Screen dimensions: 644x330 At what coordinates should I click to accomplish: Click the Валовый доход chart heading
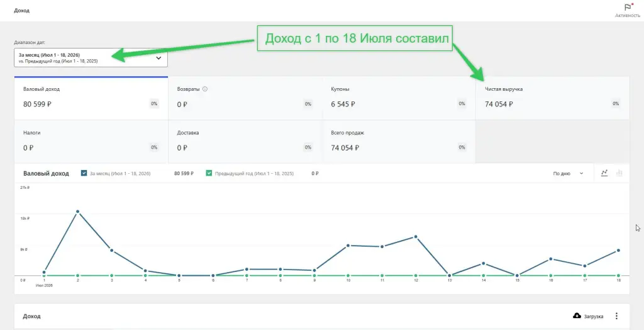(x=46, y=174)
